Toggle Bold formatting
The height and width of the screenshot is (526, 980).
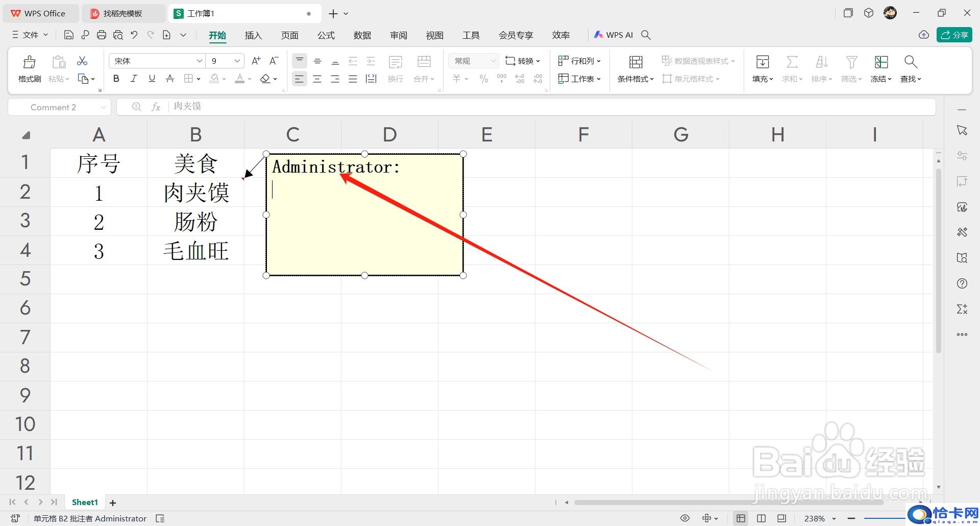point(116,79)
